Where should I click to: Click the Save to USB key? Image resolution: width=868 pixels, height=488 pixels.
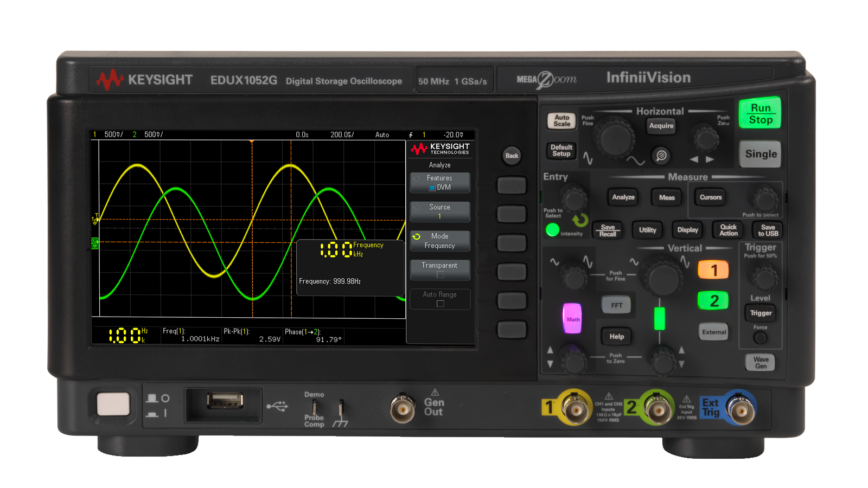pos(768,230)
